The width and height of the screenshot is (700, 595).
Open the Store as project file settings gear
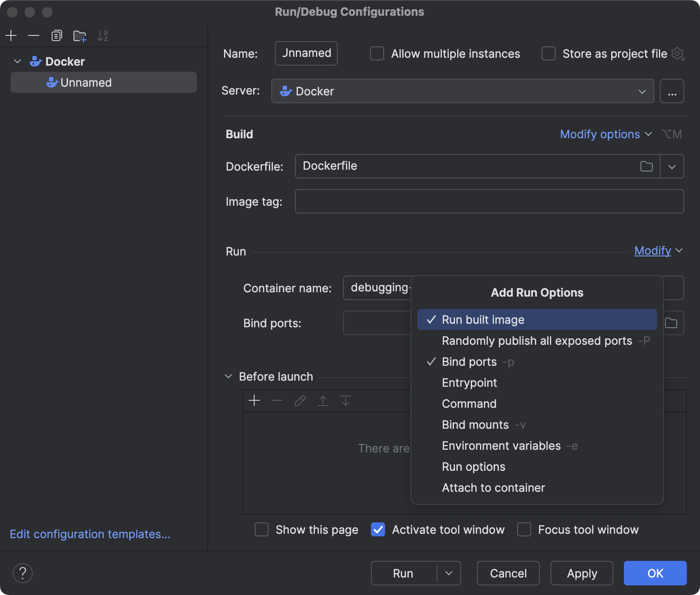point(678,53)
